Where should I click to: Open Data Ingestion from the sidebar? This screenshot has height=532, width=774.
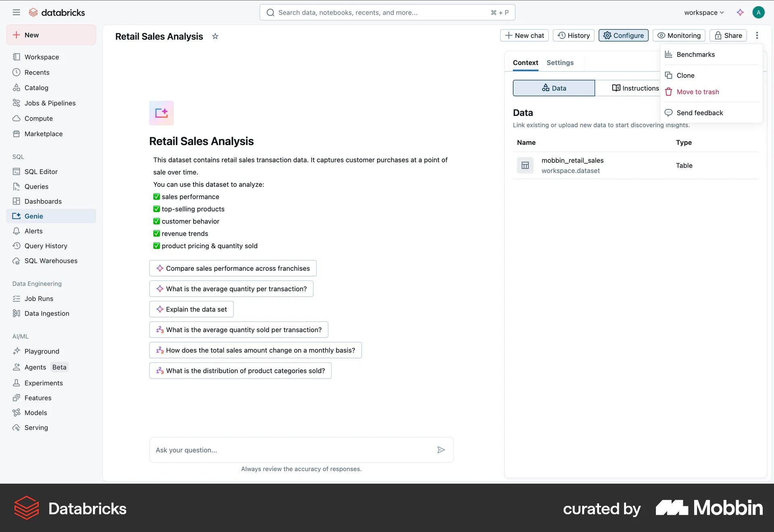tap(47, 313)
